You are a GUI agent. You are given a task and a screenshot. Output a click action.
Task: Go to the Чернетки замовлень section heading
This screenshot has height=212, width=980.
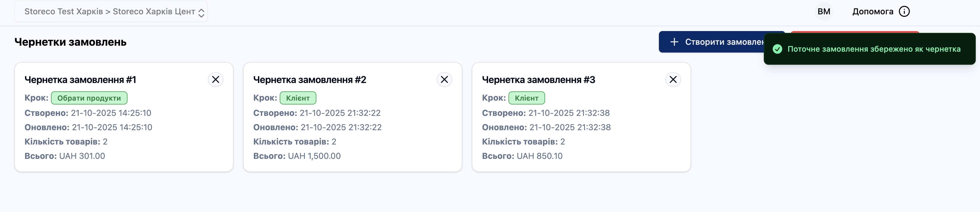pos(70,42)
